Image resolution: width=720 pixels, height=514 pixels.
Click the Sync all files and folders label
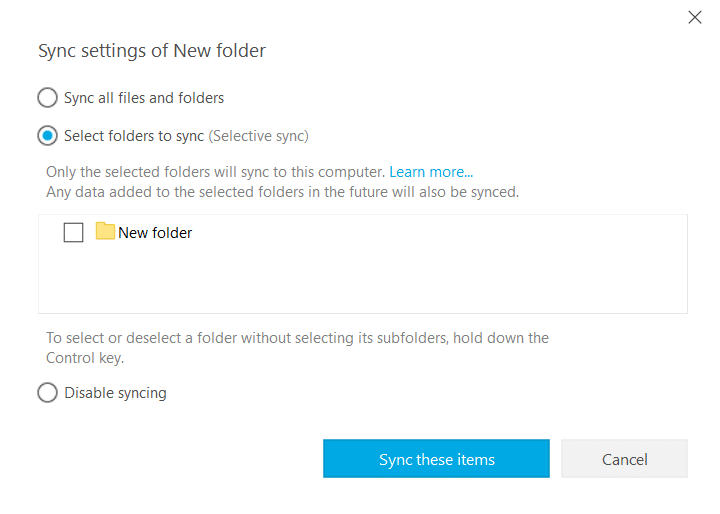coord(144,98)
